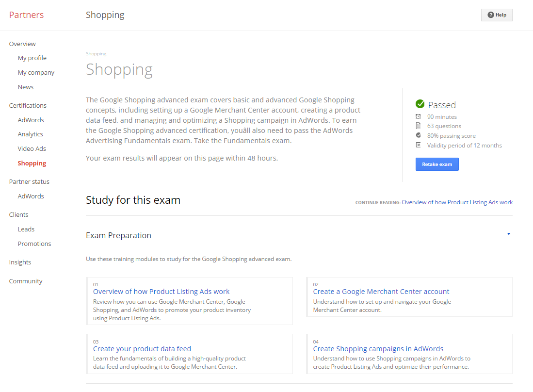
Task: Open the Partners logo link
Action: click(27, 15)
